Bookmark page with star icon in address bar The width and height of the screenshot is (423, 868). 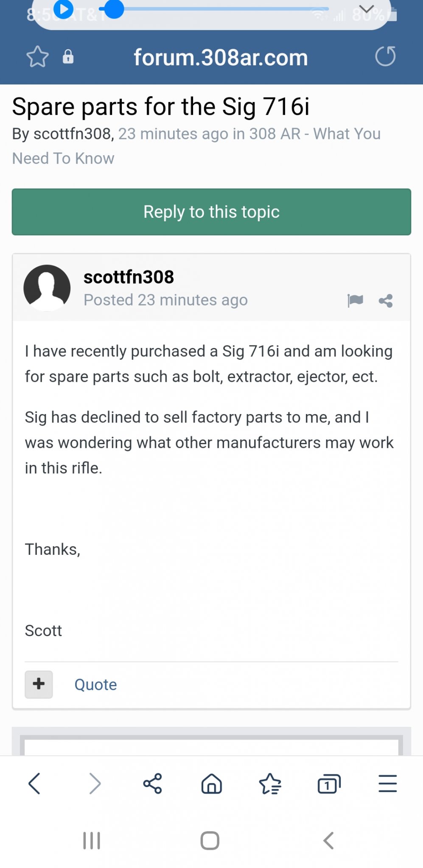click(x=37, y=57)
